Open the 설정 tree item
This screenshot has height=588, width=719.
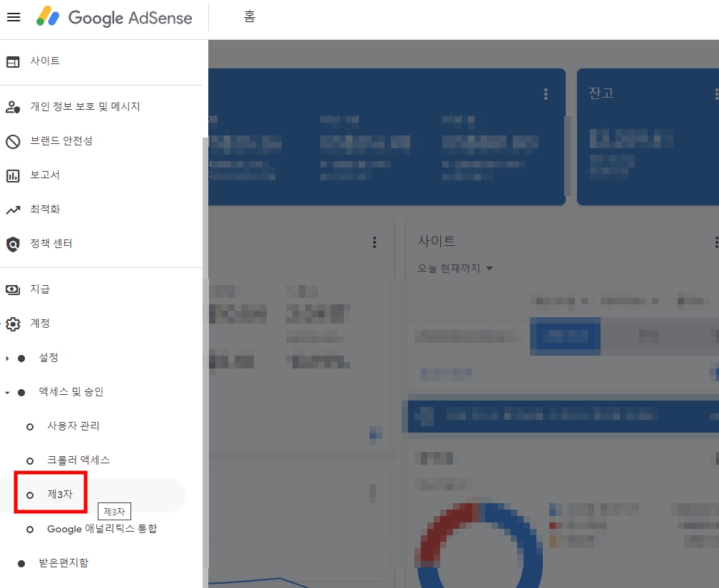49,358
